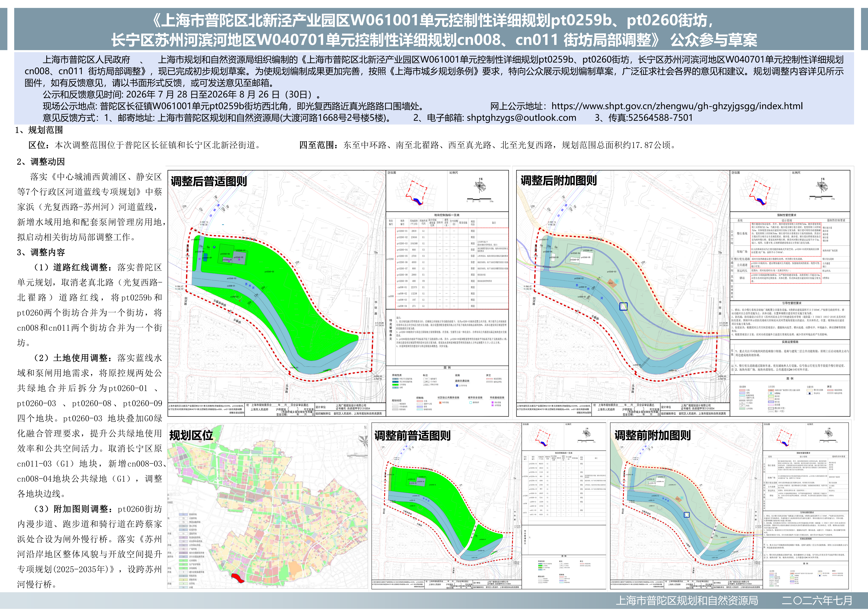
Task: Select the heading "2、调整动因"
Action: (x=41, y=162)
